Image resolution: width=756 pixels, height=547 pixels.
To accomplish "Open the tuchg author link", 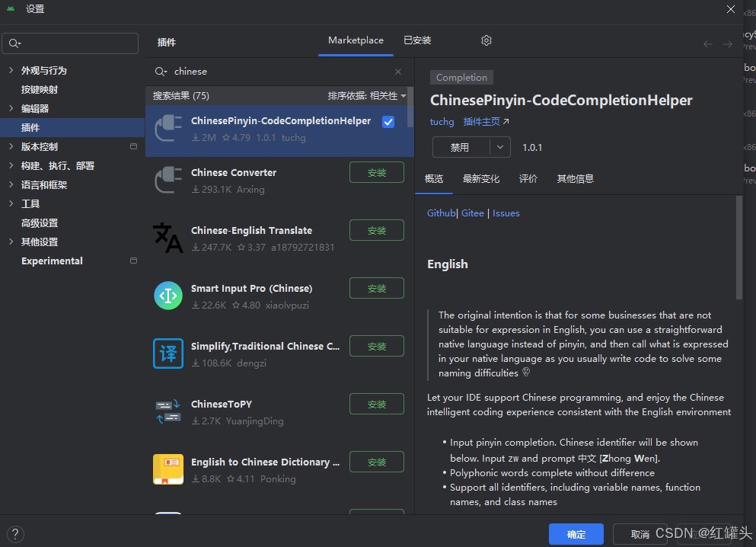I will [442, 122].
